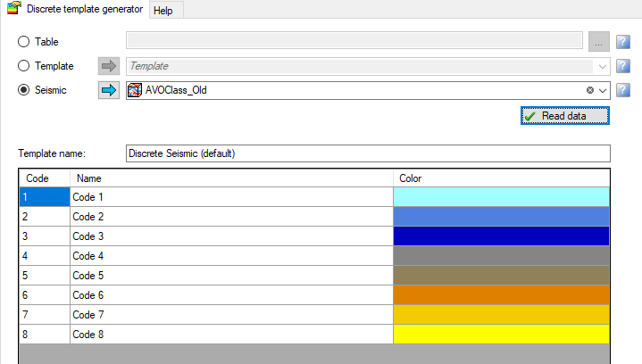
Task: Select the code cell with value 3
Action: [45, 236]
